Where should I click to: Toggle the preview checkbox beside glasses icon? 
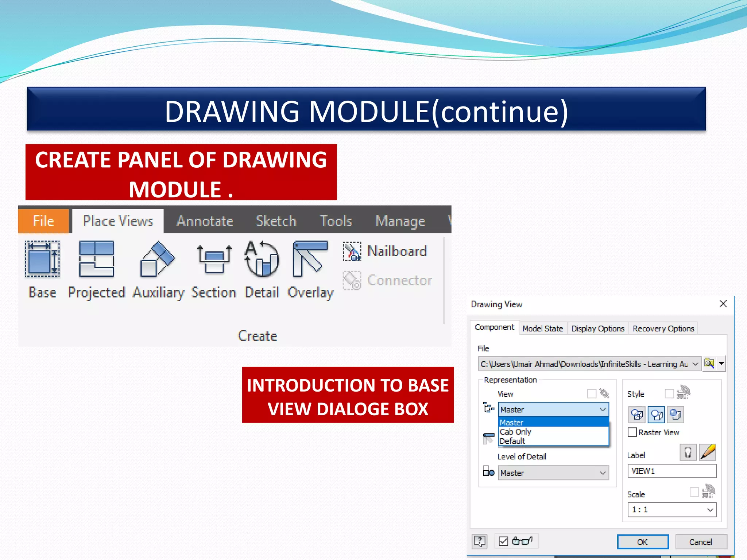tap(503, 541)
